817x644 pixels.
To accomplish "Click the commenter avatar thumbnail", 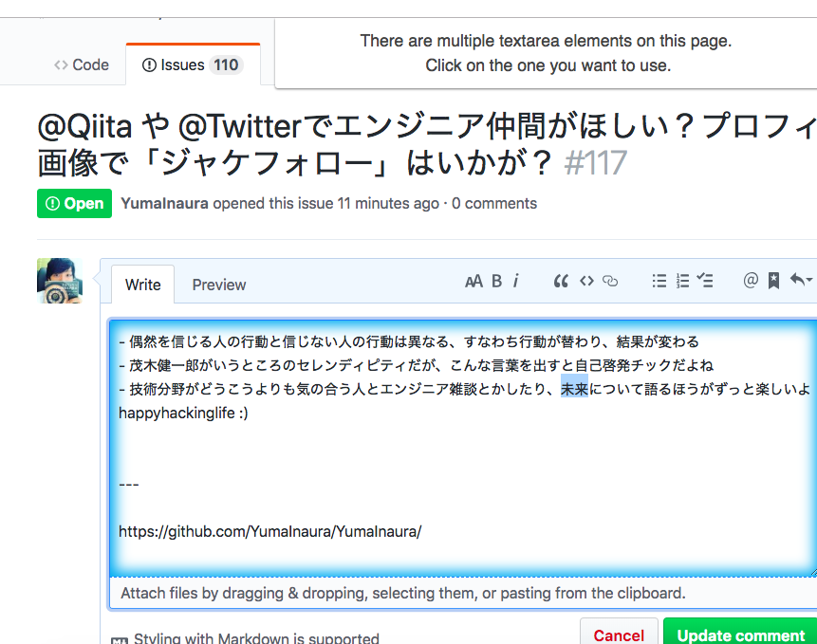I will (60, 281).
